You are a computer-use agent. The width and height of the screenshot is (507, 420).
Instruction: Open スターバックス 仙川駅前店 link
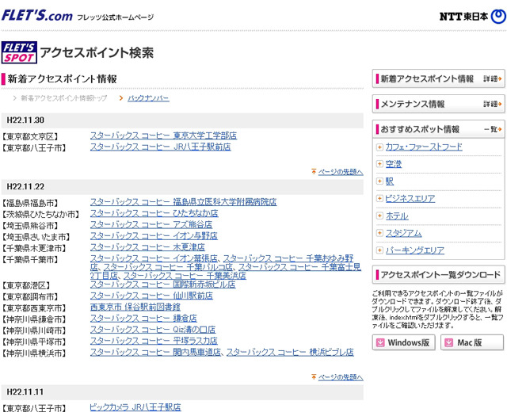pyautogui.click(x=151, y=296)
